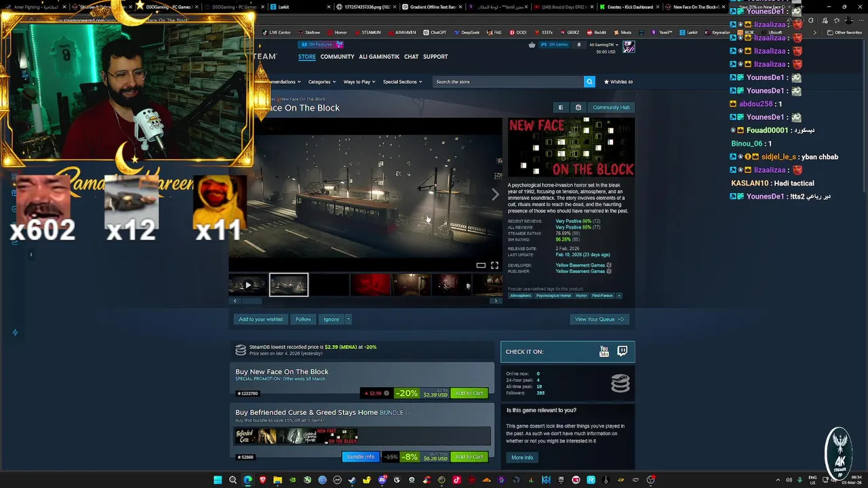
Task: Open the ALI GAMINGTIK profile menu
Action: 379,56
